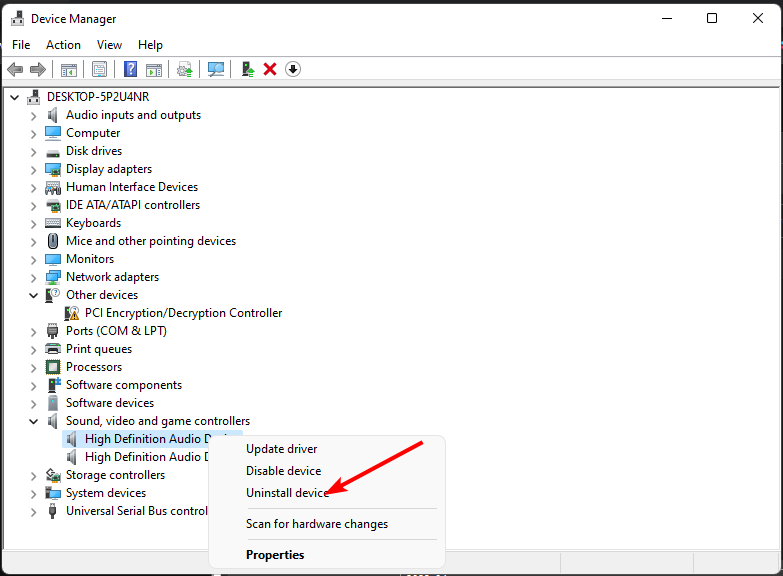Image resolution: width=783 pixels, height=576 pixels.
Task: Open the Action menu
Action: point(63,45)
